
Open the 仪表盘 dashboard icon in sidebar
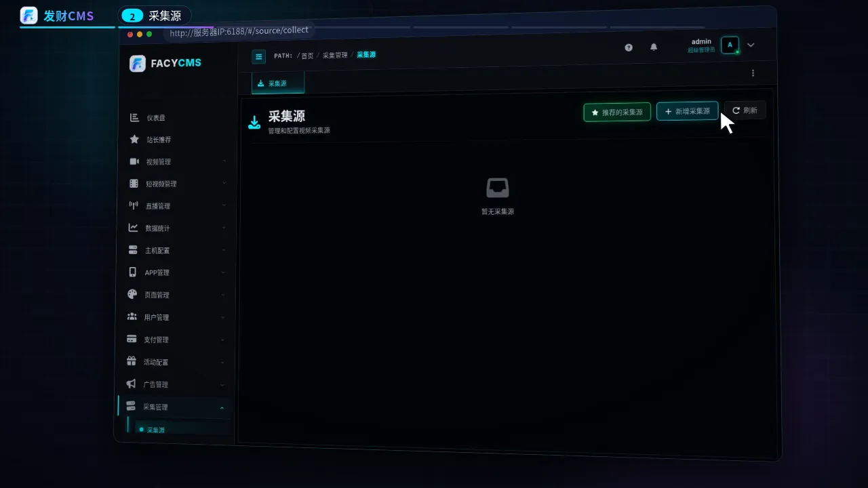click(134, 117)
